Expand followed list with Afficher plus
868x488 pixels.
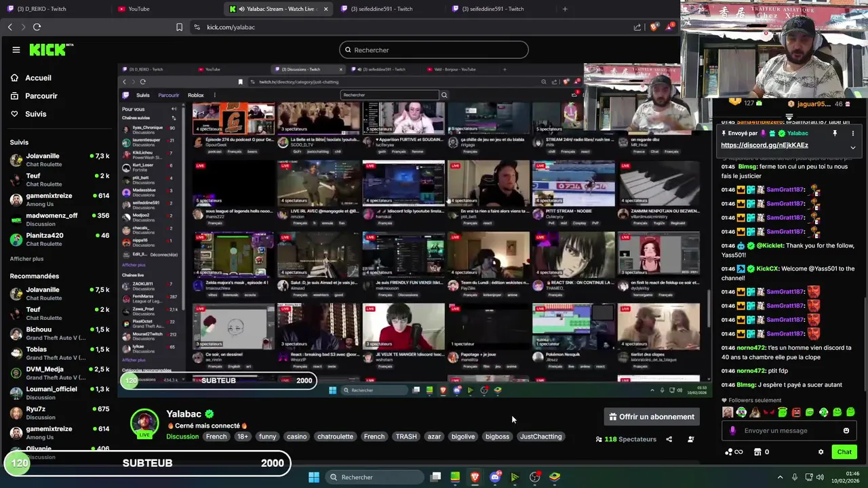pyautogui.click(x=26, y=259)
